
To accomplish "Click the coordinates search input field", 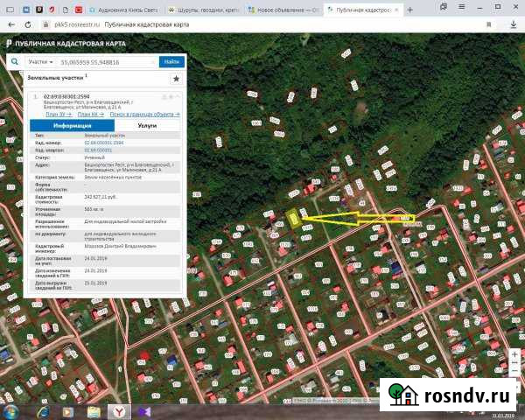I will pos(107,63).
